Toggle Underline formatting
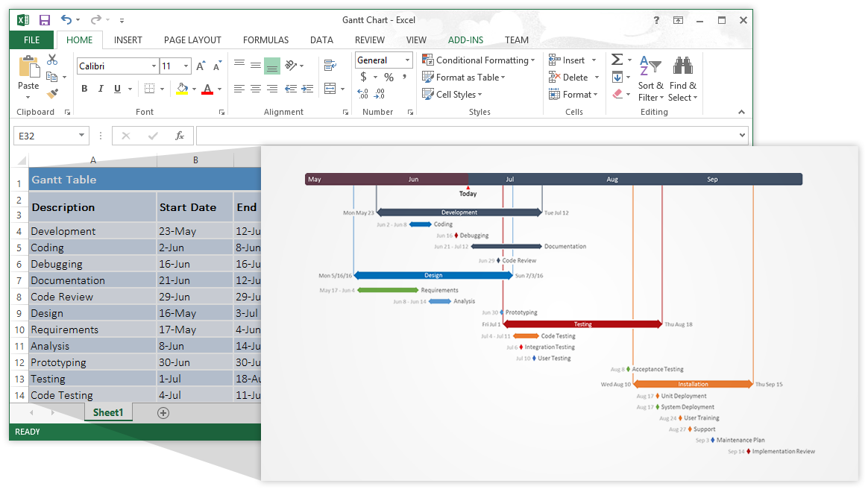Viewport: 868px width, 498px height. click(x=117, y=89)
